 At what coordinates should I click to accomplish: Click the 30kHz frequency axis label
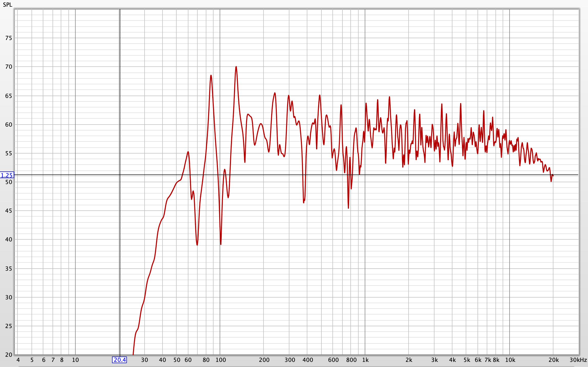click(578, 360)
